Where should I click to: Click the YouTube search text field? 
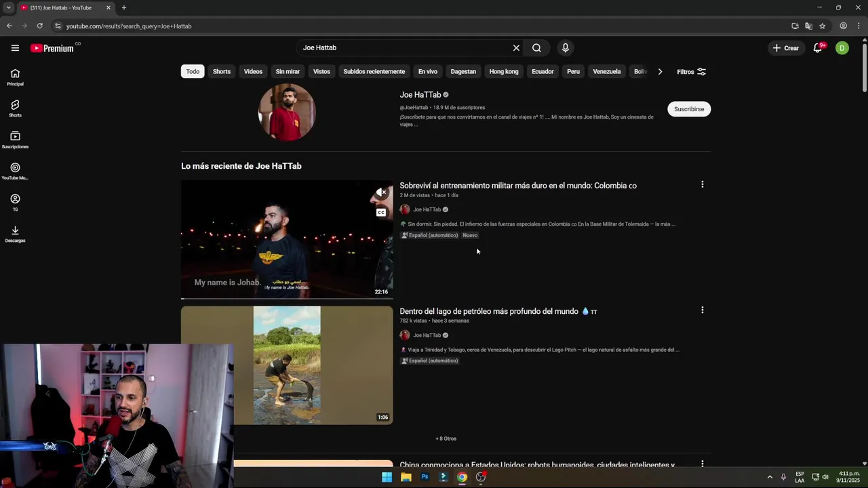404,48
